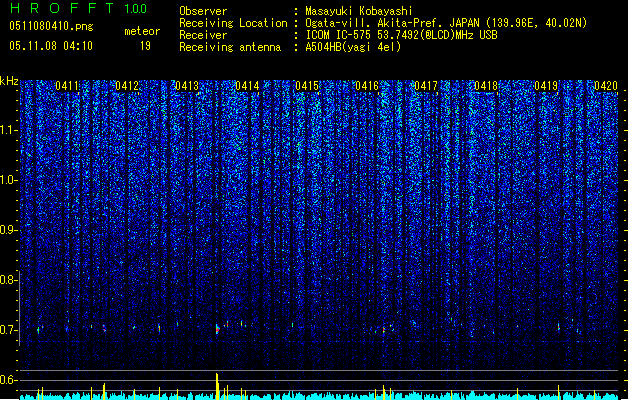Click the 0418 time marker
This screenshot has height=400, width=629.
click(486, 86)
